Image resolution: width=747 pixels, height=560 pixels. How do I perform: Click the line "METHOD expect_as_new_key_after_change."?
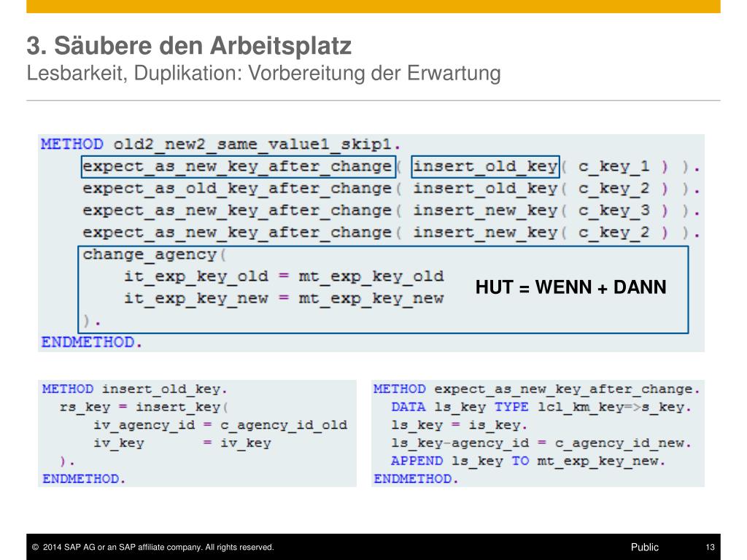537,389
